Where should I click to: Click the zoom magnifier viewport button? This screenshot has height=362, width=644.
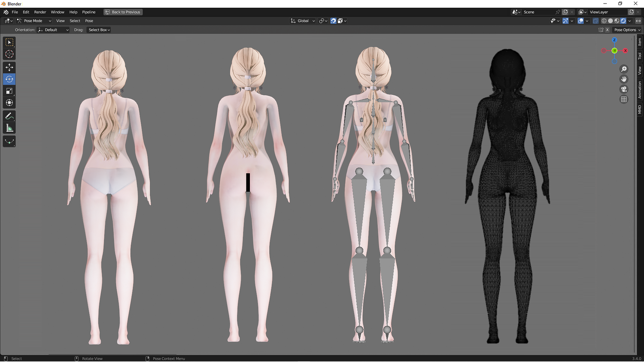coord(624,69)
